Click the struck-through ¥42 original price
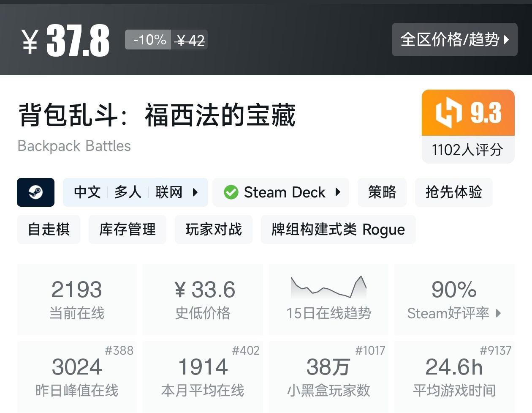Viewport: 532px width, 413px height. pos(190,41)
